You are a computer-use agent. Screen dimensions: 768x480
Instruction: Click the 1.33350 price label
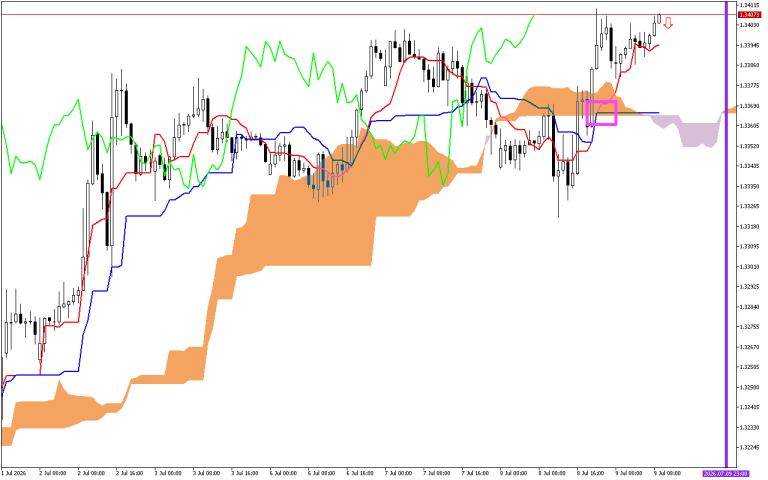point(749,186)
